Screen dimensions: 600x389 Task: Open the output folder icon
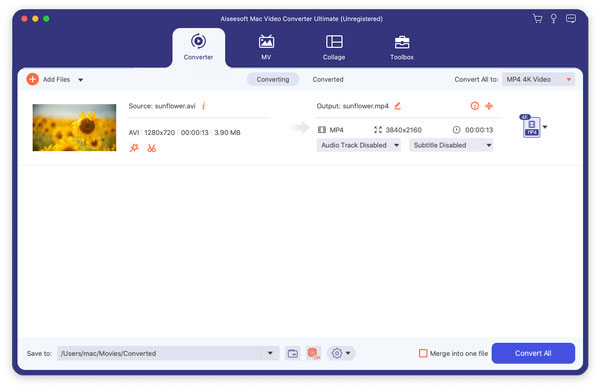[293, 353]
